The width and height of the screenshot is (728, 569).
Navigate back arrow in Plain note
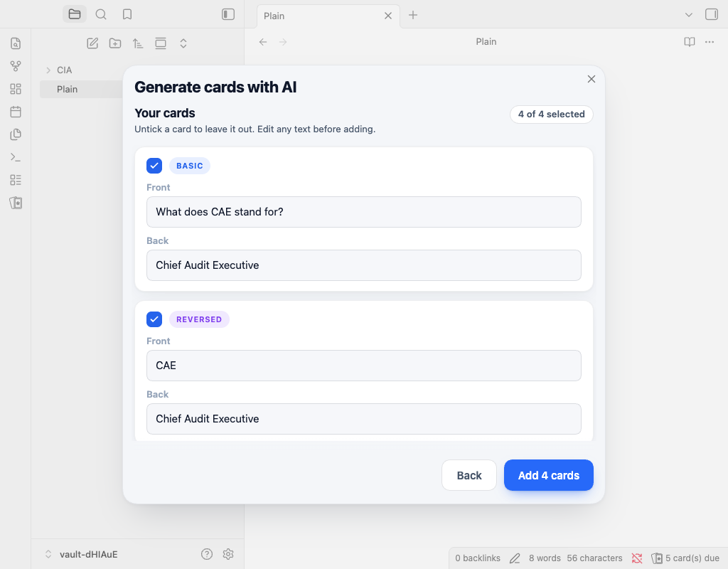click(x=263, y=42)
